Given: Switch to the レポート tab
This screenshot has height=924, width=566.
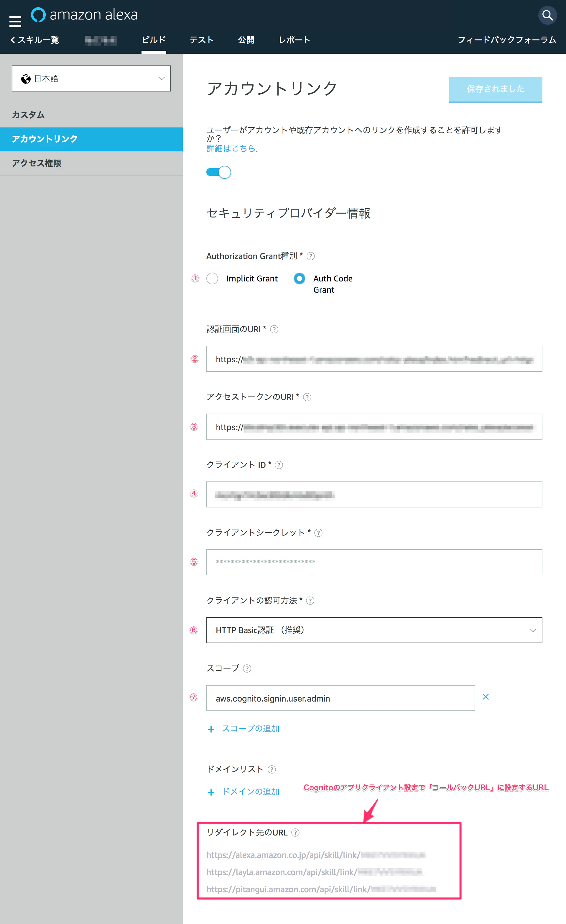Looking at the screenshot, I should coord(294,40).
